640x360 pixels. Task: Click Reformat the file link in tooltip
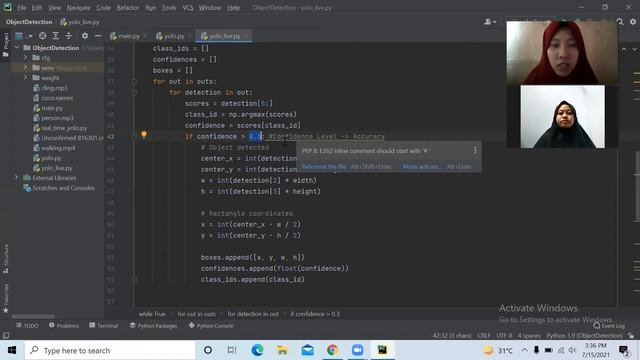pyautogui.click(x=323, y=167)
